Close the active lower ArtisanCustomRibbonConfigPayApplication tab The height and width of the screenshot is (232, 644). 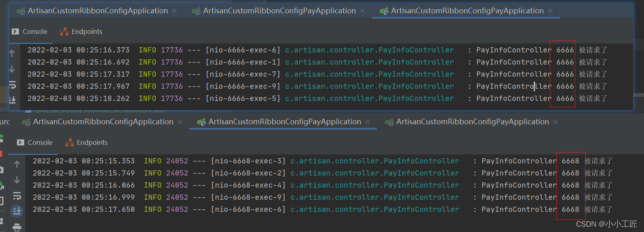pyautogui.click(x=368, y=122)
